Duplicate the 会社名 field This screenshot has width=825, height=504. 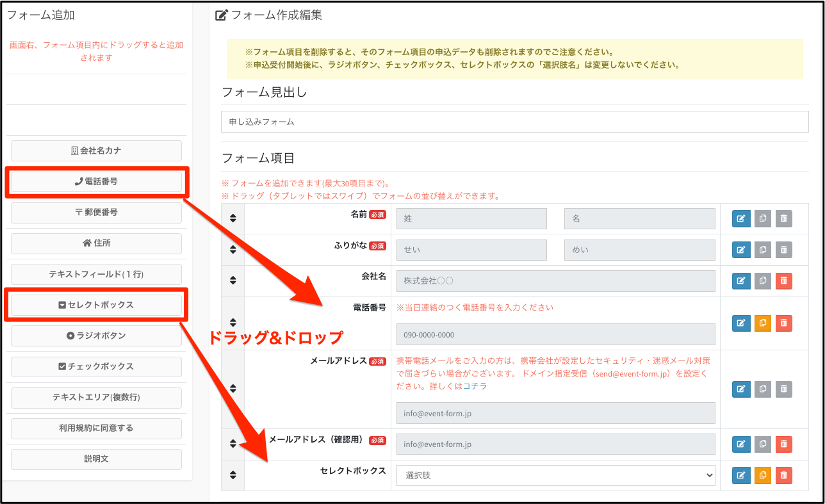click(762, 280)
